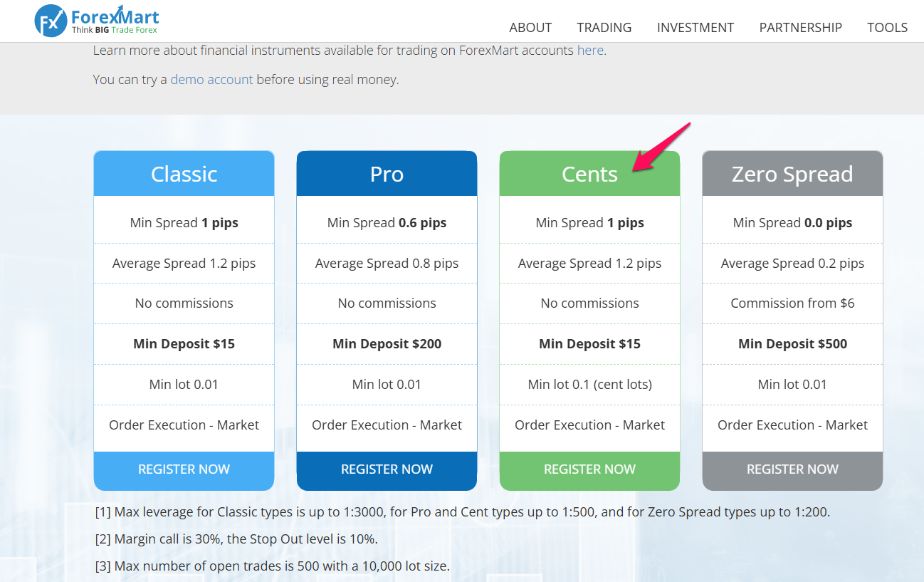The width and height of the screenshot is (924, 582).
Task: Open the TRADING menu
Action: (604, 28)
